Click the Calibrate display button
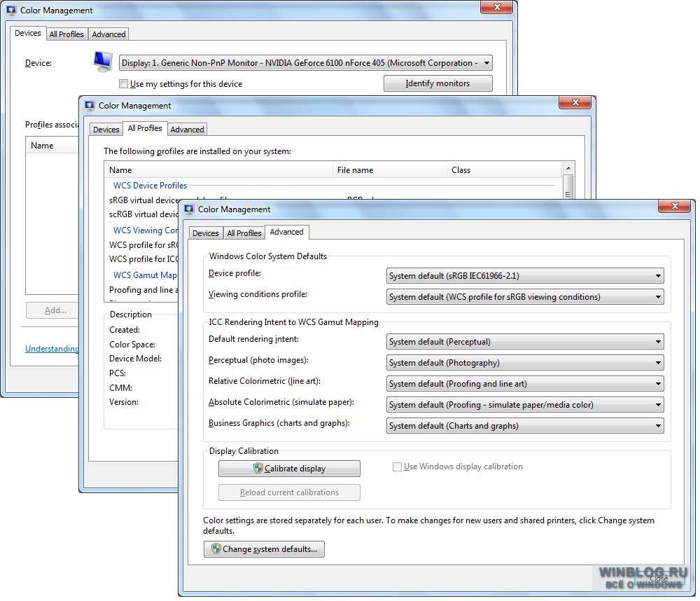 [289, 469]
